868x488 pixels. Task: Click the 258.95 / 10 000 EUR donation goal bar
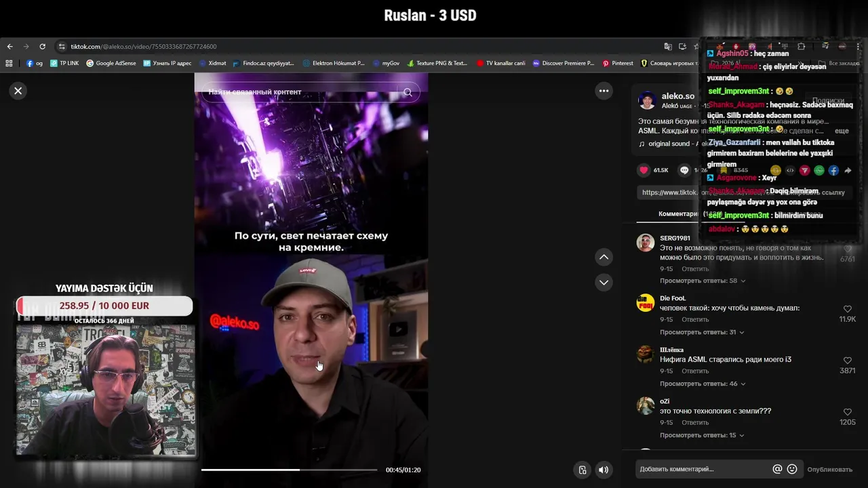pyautogui.click(x=104, y=306)
